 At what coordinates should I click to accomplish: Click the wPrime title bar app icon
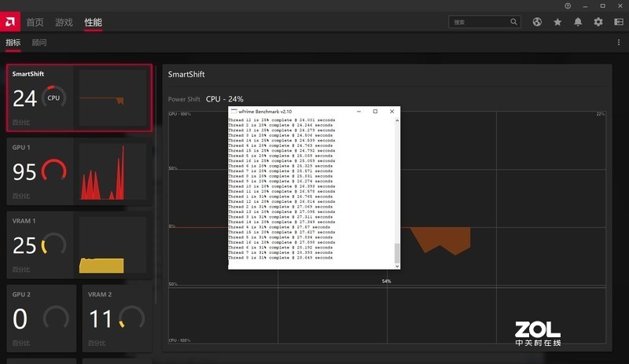(x=234, y=111)
